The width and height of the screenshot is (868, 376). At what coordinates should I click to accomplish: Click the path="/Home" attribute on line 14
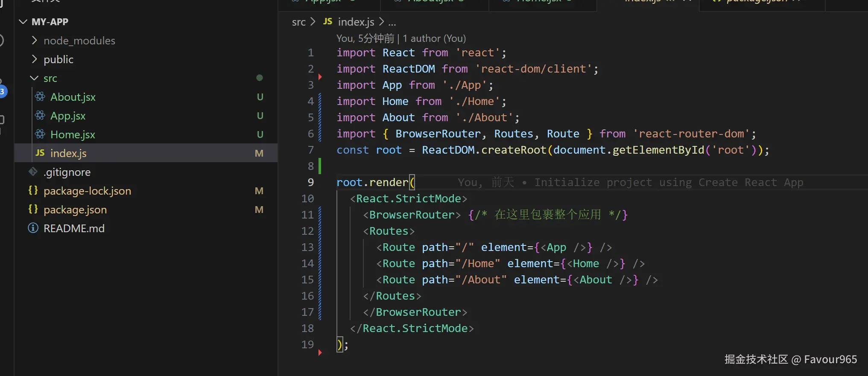461,263
